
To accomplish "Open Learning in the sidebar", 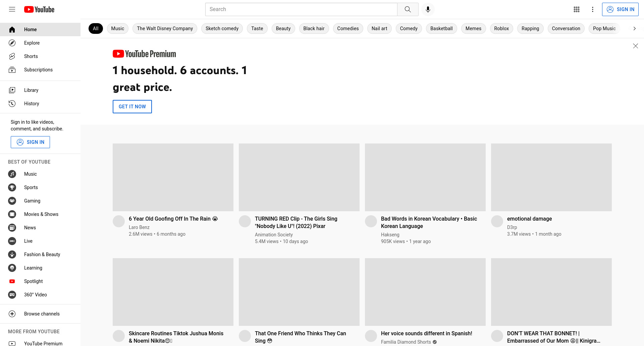I will coord(40,268).
